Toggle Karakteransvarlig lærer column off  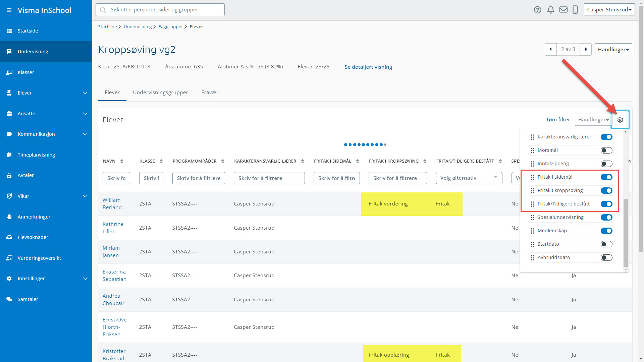pyautogui.click(x=606, y=137)
